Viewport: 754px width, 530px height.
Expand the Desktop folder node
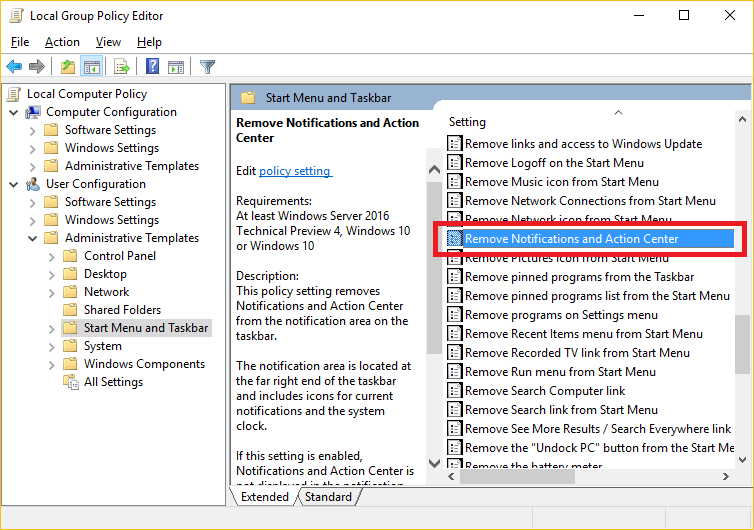pyautogui.click(x=51, y=275)
